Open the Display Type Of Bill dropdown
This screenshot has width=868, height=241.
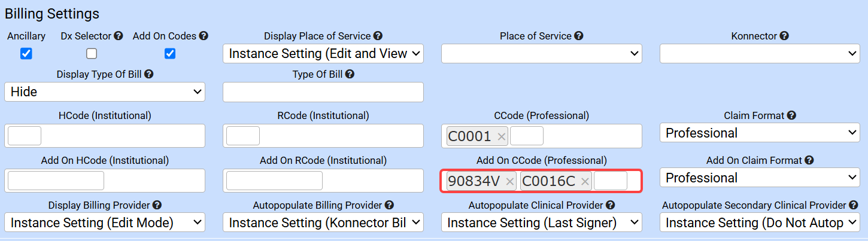[x=105, y=92]
